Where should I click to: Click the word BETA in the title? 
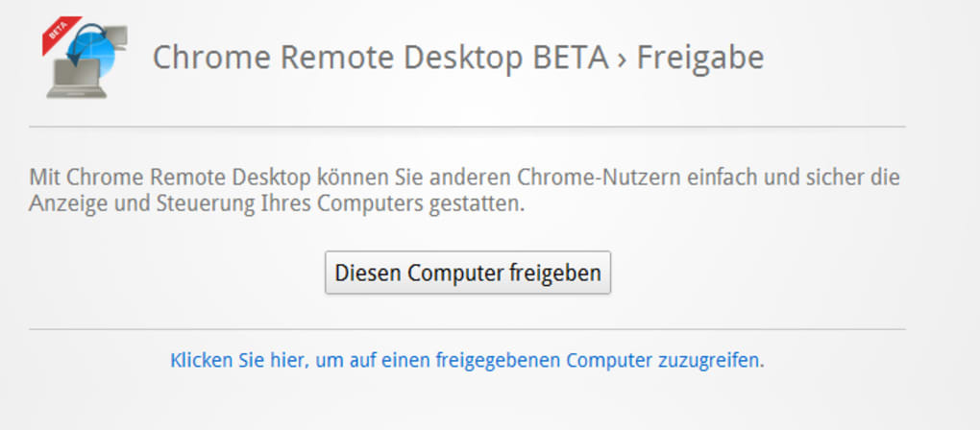[570, 59]
